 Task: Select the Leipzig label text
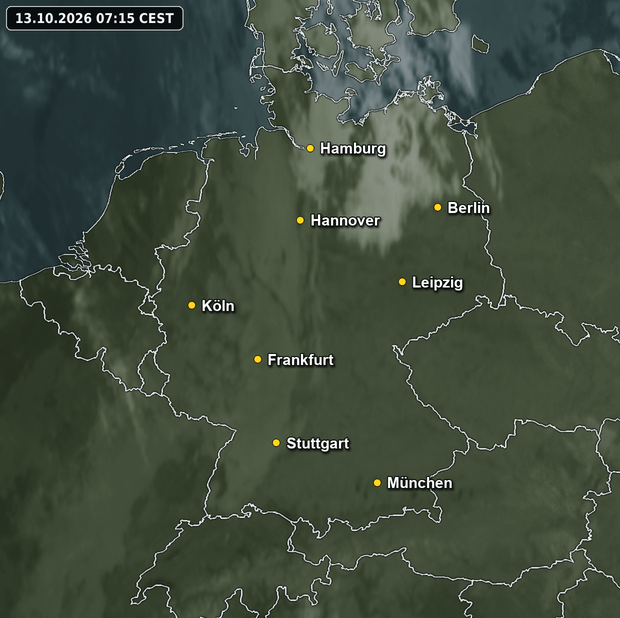coord(437,283)
